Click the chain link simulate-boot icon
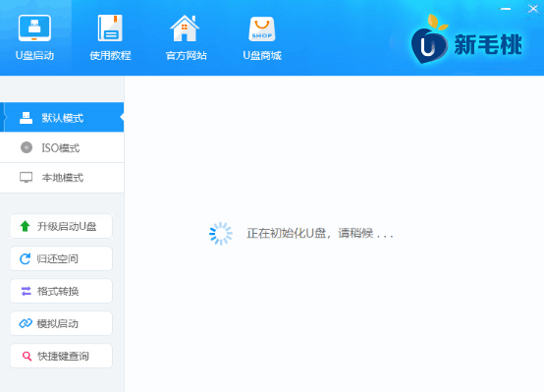 26,323
